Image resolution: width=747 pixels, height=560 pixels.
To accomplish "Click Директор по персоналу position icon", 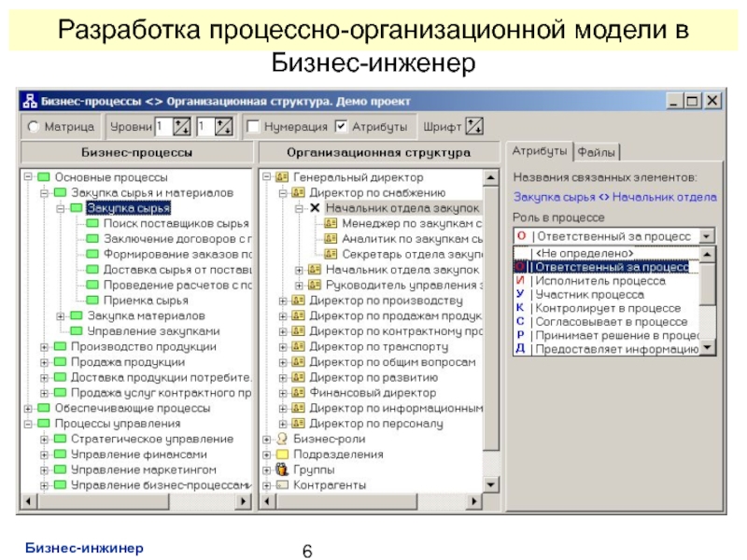I will pyautogui.click(x=298, y=424).
